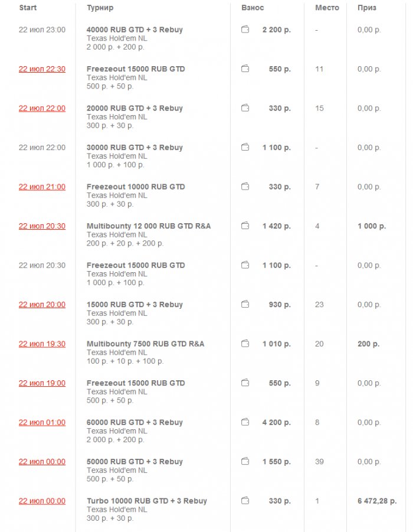Click wallet icon for Multibounty 7500 RUB GTD
This screenshot has height=532, width=413.
[x=245, y=344]
